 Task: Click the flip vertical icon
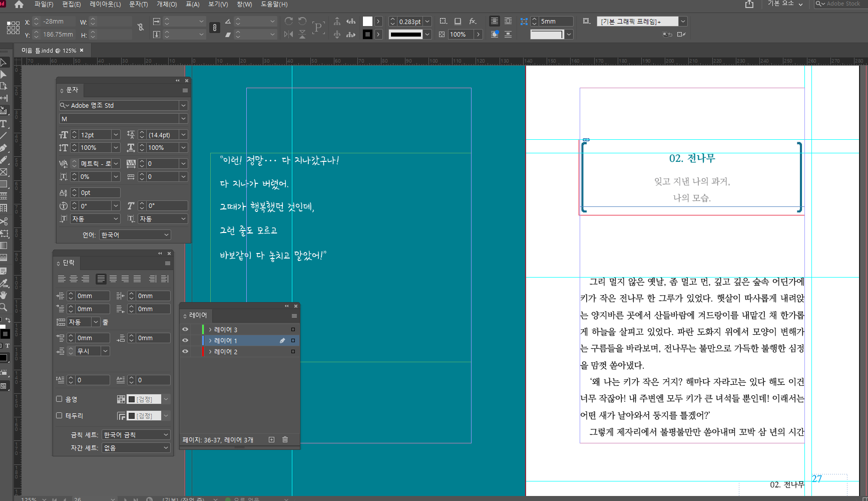click(x=302, y=34)
